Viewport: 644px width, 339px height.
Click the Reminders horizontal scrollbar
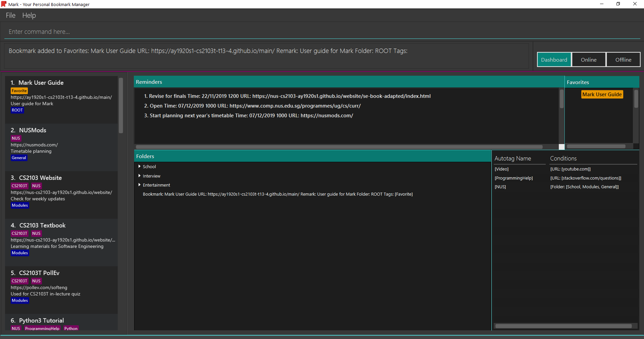click(339, 147)
